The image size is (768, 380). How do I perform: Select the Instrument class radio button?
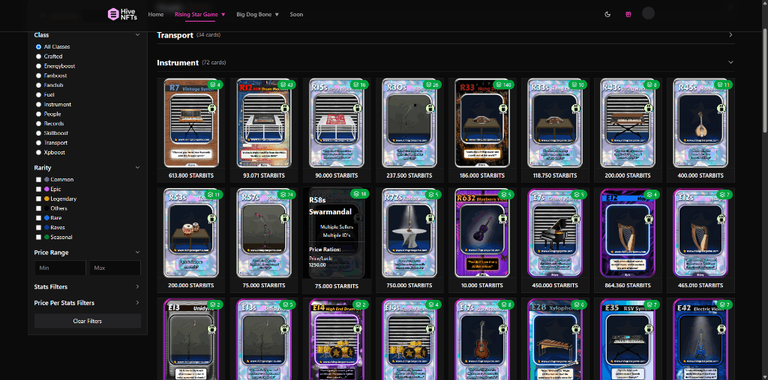tap(38, 104)
